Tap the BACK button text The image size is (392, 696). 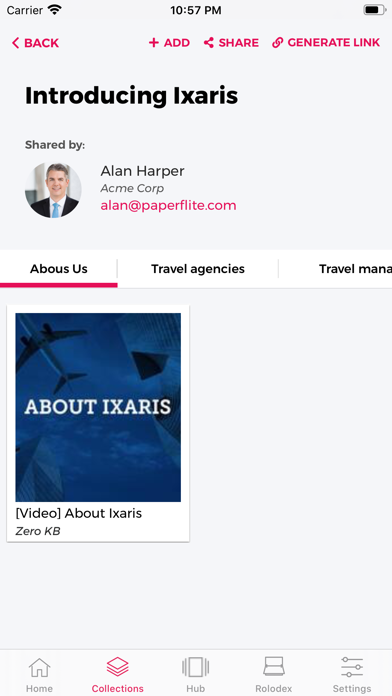(x=41, y=43)
